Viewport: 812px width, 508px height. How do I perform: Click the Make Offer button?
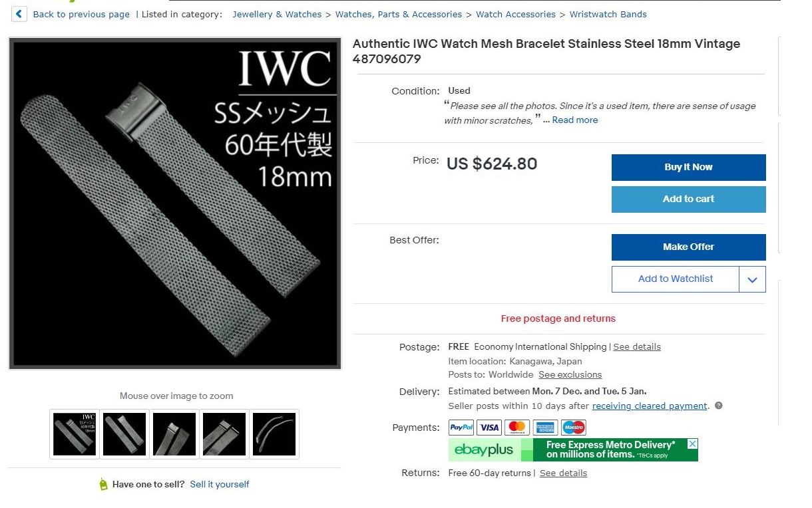(688, 247)
